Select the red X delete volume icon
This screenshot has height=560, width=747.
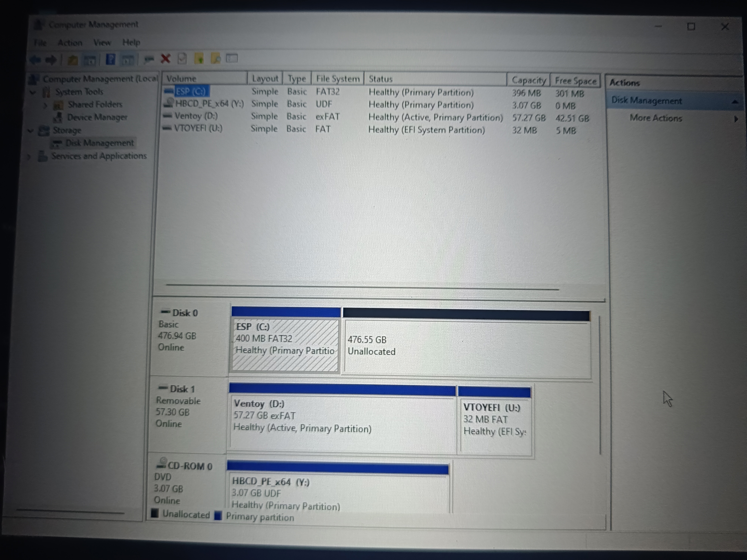click(x=165, y=59)
